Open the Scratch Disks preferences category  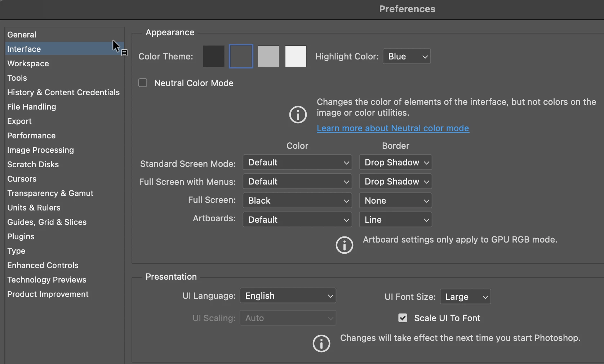tap(65, 164)
